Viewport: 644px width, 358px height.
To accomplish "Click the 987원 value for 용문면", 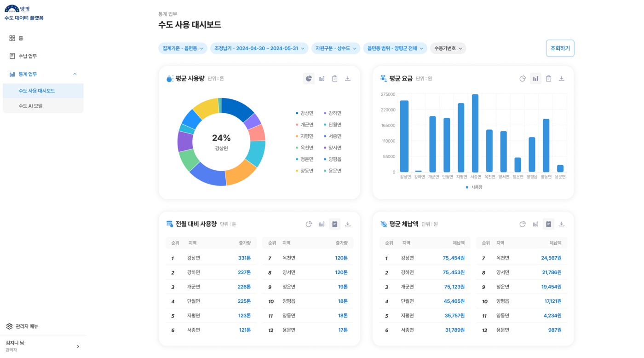I will click(x=555, y=330).
